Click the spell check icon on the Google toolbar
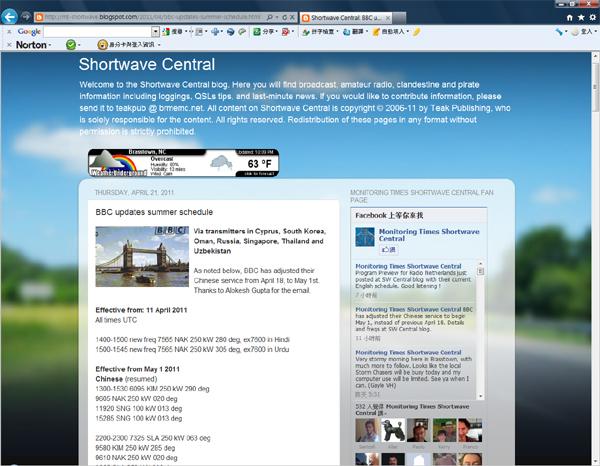 (x=306, y=32)
